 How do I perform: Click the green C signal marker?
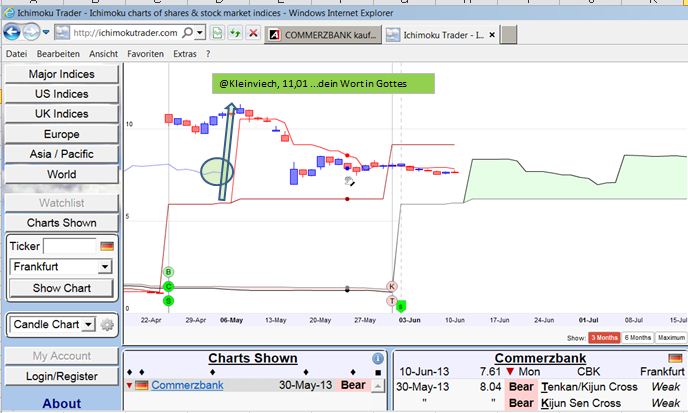[168, 287]
